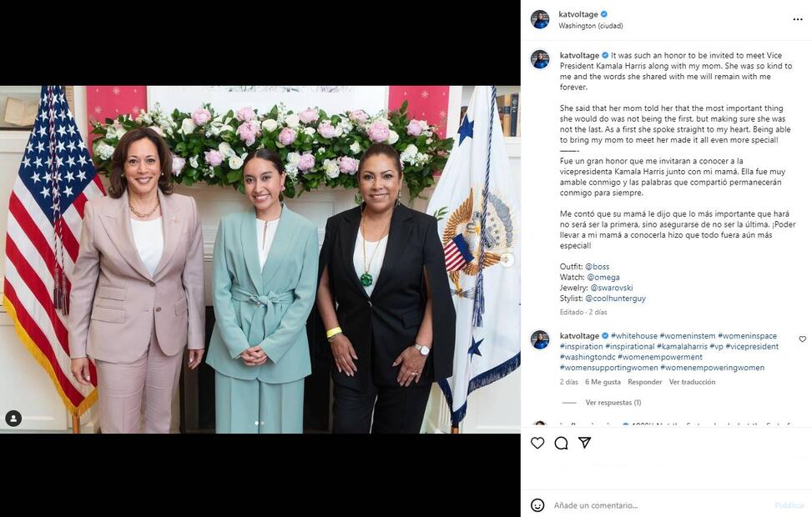812x517 pixels.
Task: Open the three-dot more options menu
Action: pos(798,19)
